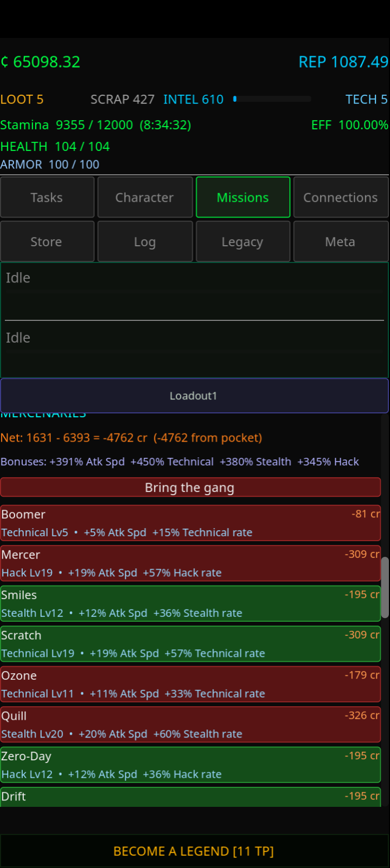The width and height of the screenshot is (390, 868).
Task: Enable mercenary Ozone
Action: (190, 685)
